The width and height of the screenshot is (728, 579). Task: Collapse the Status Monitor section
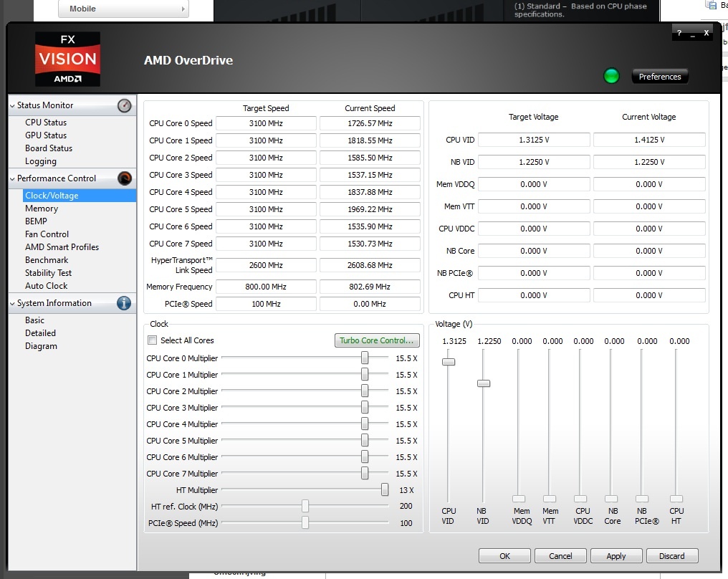[x=12, y=106]
